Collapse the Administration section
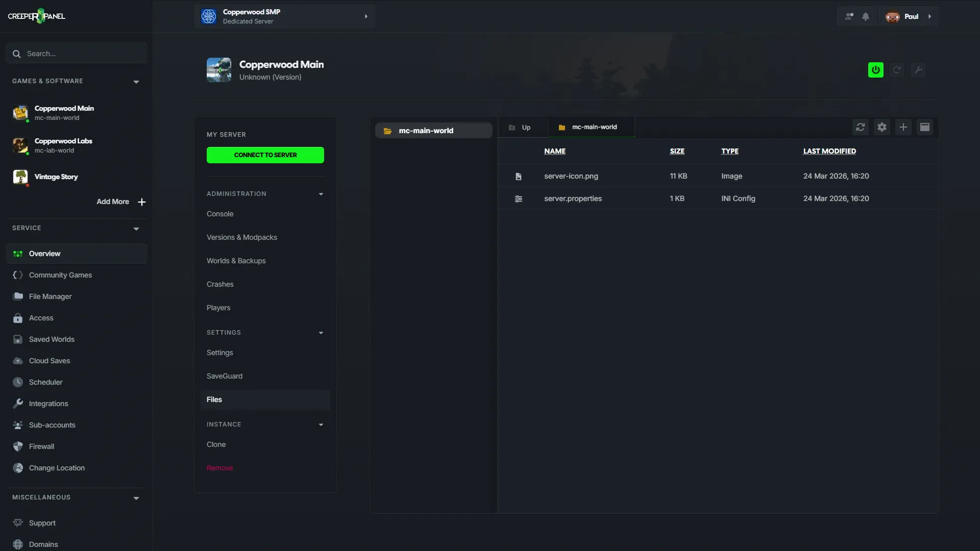Viewport: 980px width, 551px height. click(x=321, y=194)
